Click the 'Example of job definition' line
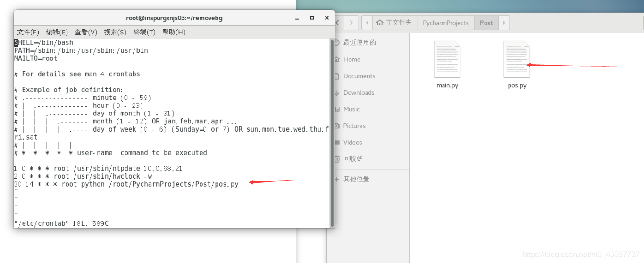The height and width of the screenshot is (263, 644). click(68, 90)
